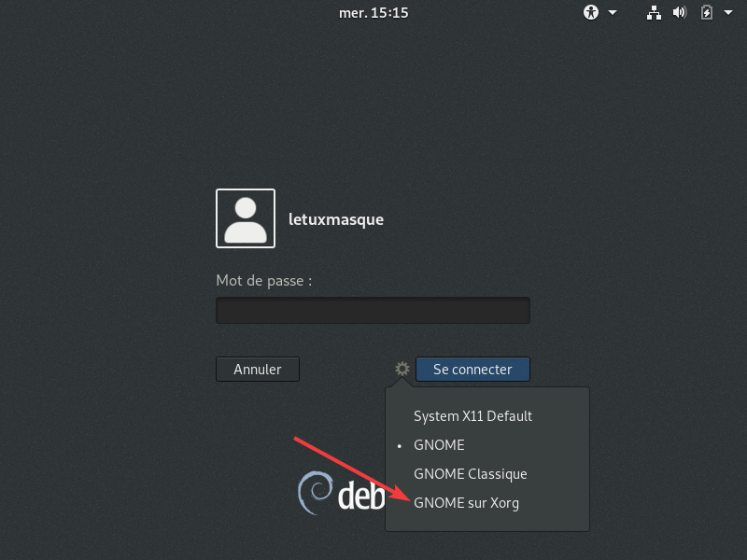
Task: Select the GNOME session entry
Action: 487,445
